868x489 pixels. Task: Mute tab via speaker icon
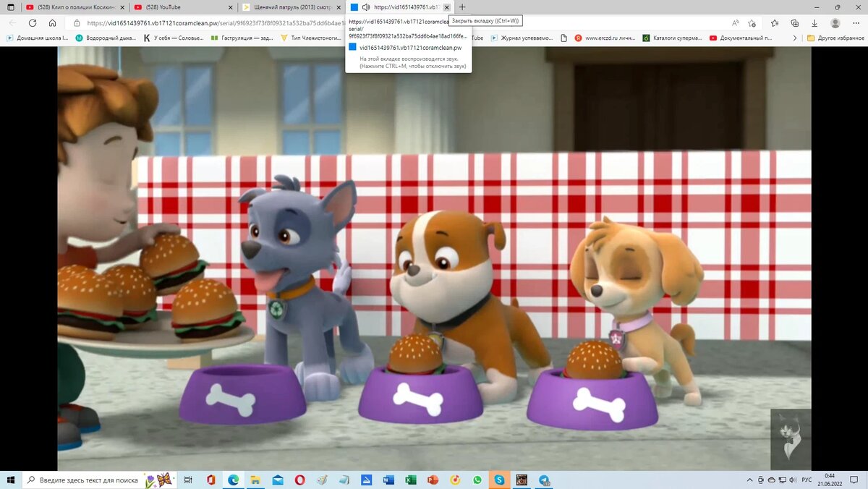pyautogui.click(x=366, y=7)
